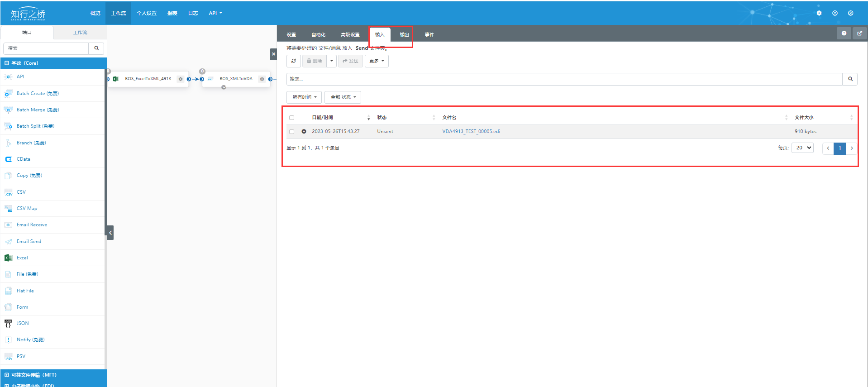Click the 日志 item in top navigation

click(193, 13)
